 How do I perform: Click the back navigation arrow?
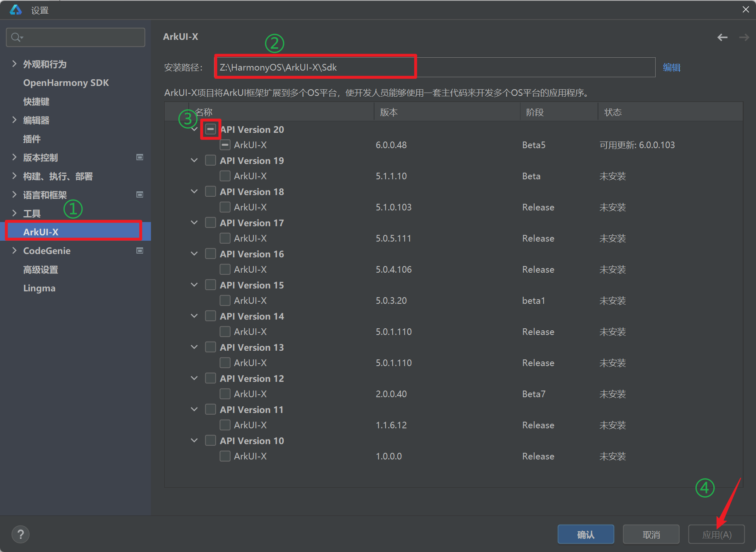coord(722,37)
